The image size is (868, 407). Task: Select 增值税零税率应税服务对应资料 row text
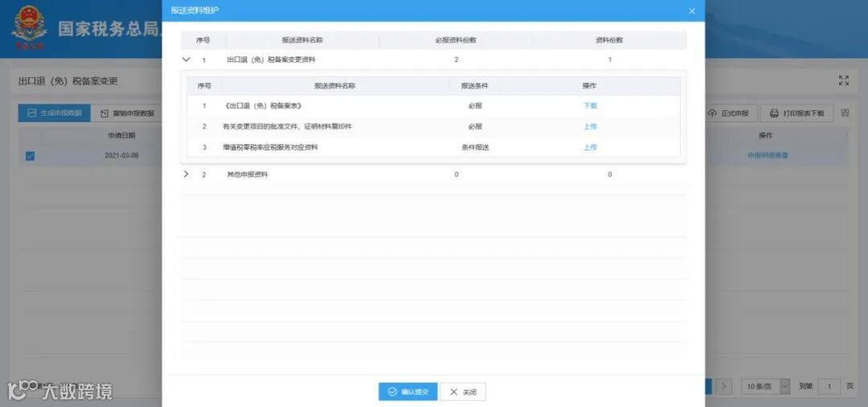click(270, 147)
